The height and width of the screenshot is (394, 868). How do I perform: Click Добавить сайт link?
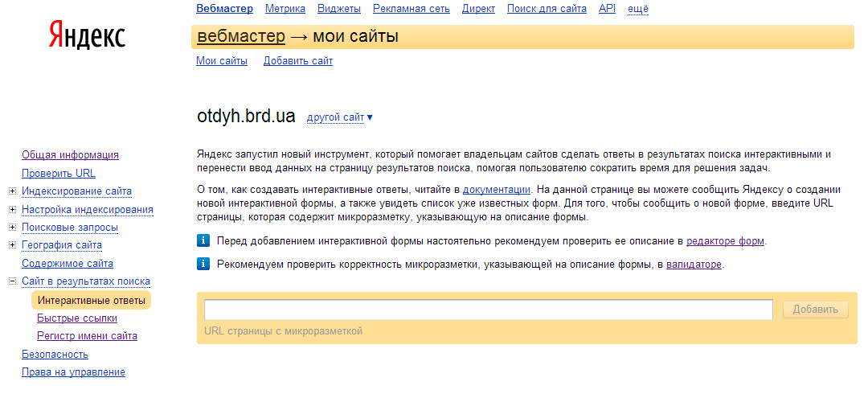tap(298, 61)
